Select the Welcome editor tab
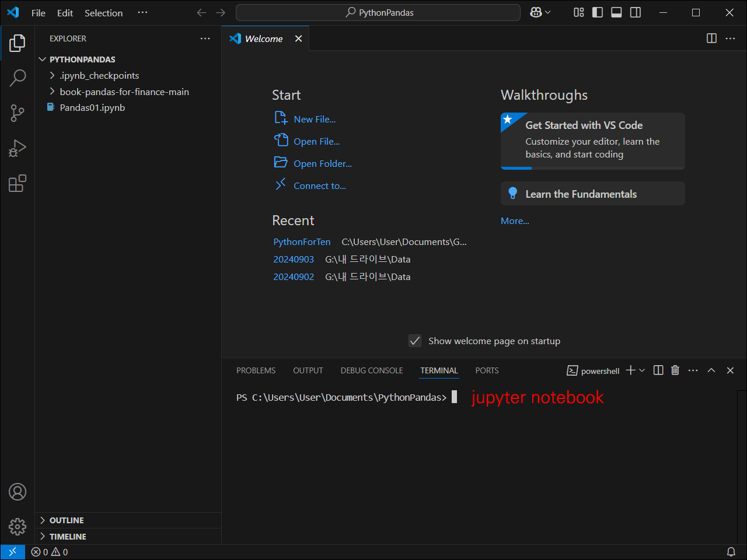Image resolution: width=747 pixels, height=560 pixels. [x=265, y=38]
